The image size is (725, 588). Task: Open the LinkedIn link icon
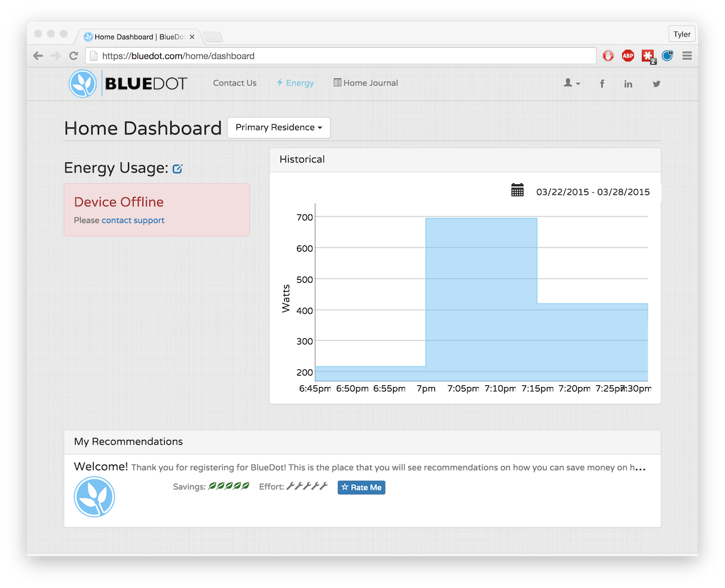pos(628,84)
